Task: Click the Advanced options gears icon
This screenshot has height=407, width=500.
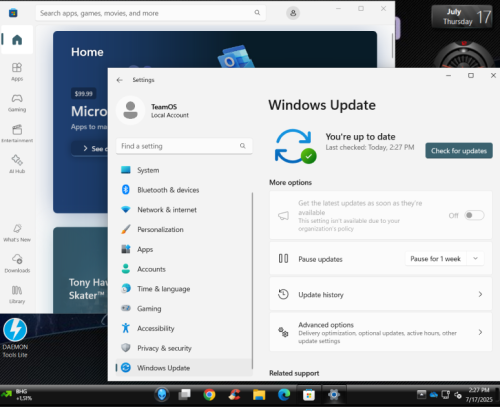Action: (283, 332)
